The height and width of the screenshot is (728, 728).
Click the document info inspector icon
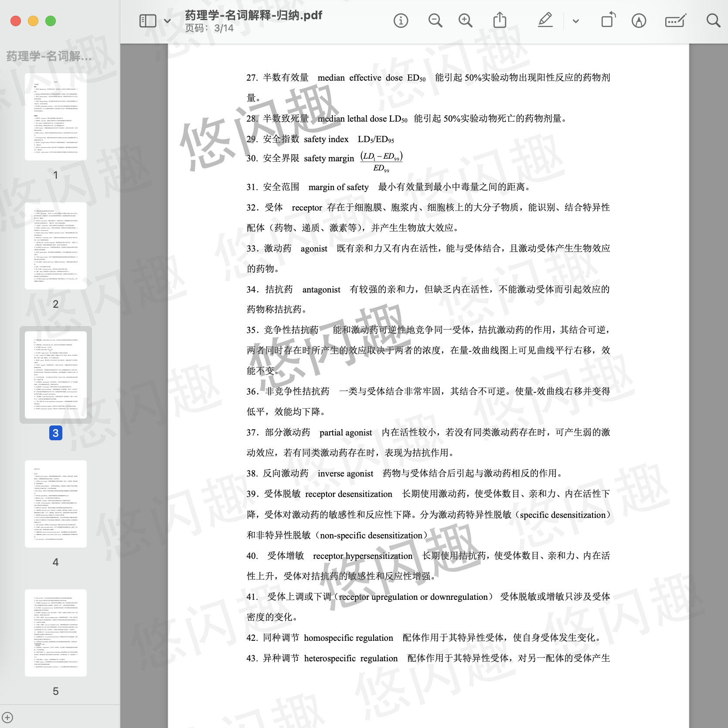401,21
